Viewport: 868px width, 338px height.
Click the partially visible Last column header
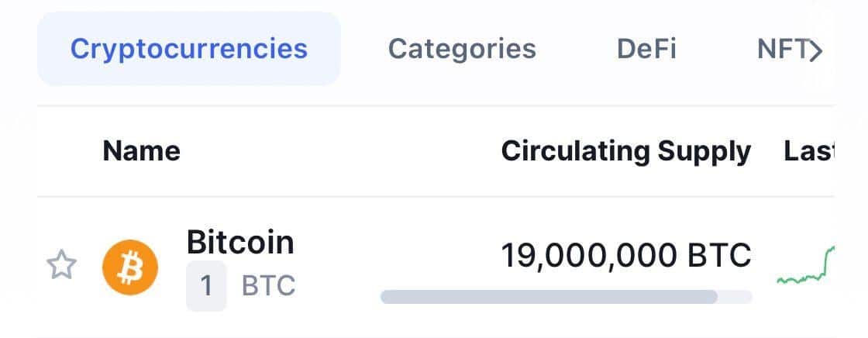tap(807, 151)
